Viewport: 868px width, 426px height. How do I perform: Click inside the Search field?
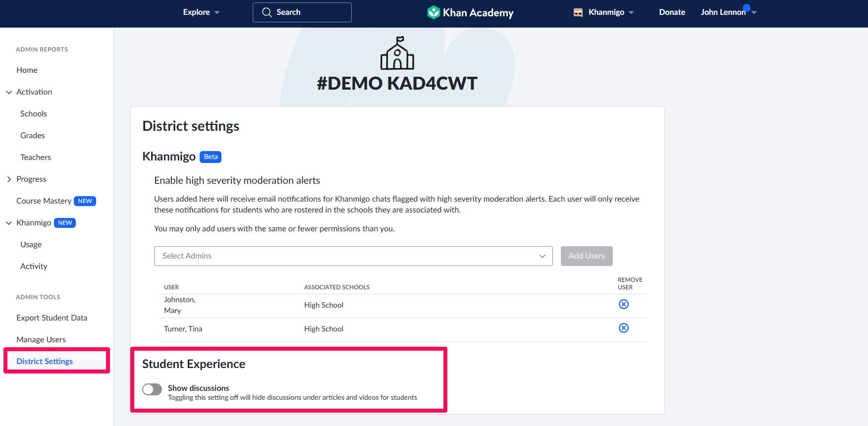pyautogui.click(x=302, y=12)
